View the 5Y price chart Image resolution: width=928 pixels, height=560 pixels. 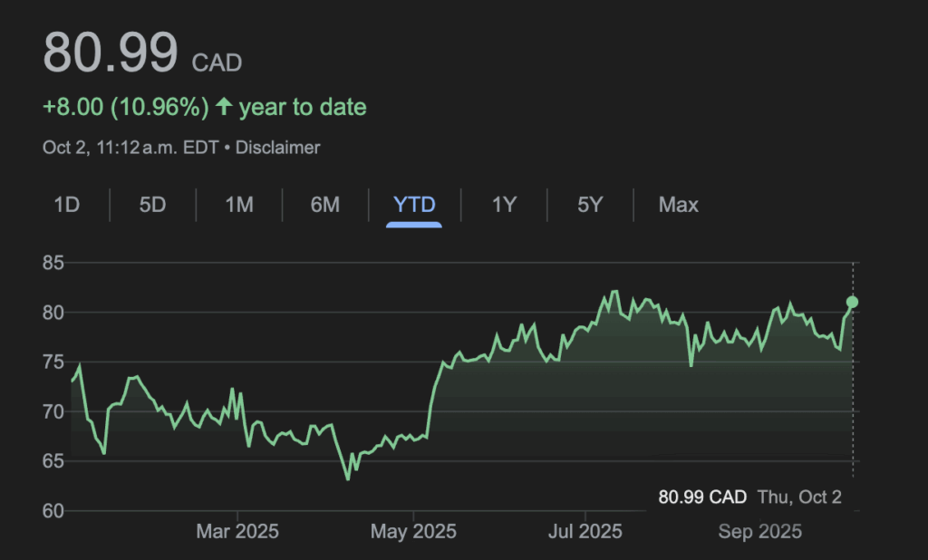coord(590,205)
